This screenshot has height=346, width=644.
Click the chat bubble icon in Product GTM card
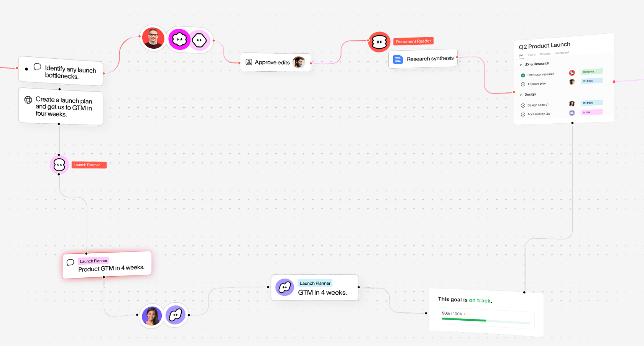70,263
